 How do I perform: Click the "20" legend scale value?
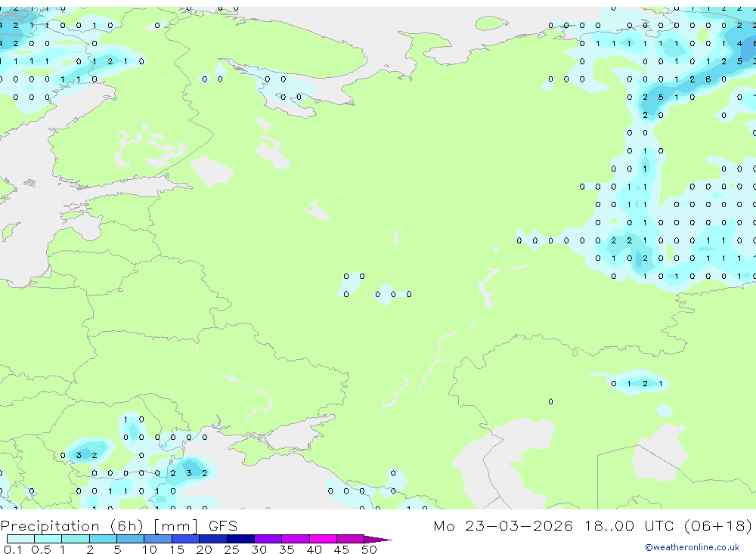204,549
